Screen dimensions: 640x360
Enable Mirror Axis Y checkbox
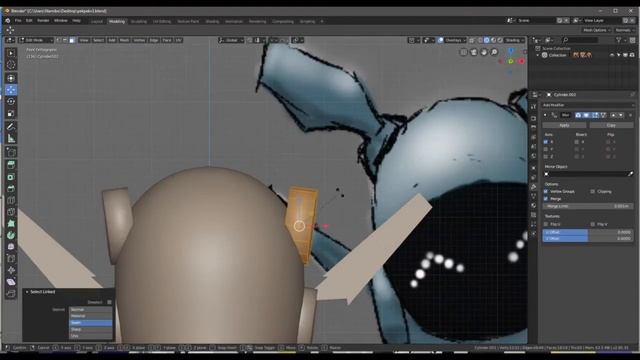click(x=546, y=149)
